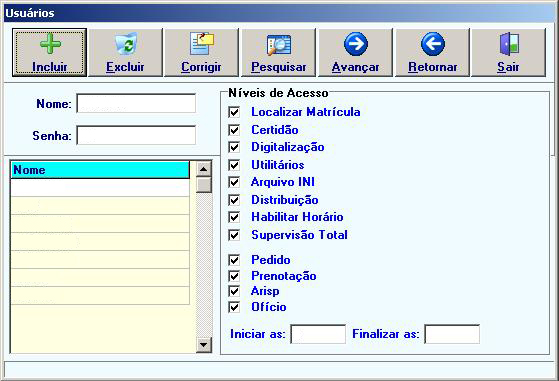Click the Incluir button with green plus
Screen dimensions: 559x381
[x=50, y=52]
